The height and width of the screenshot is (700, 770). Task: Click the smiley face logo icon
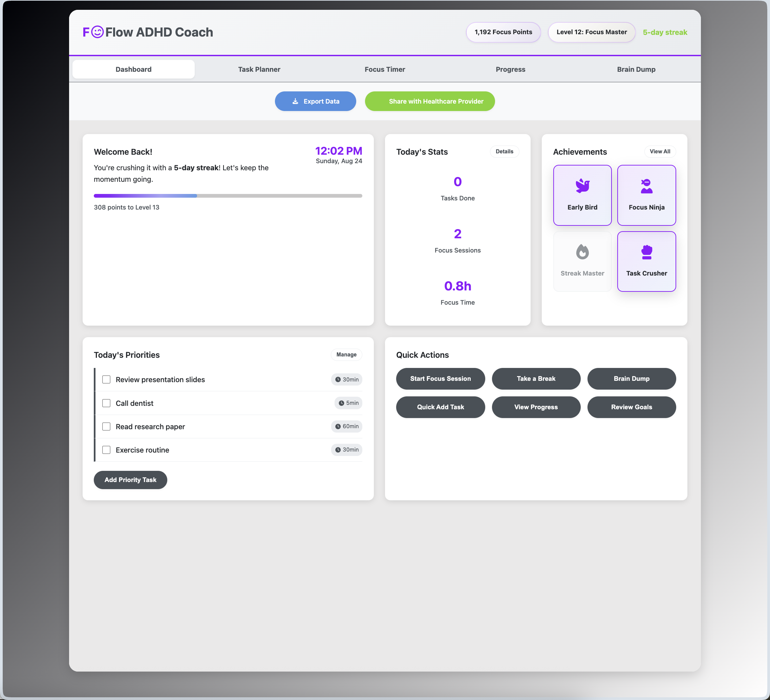98,32
